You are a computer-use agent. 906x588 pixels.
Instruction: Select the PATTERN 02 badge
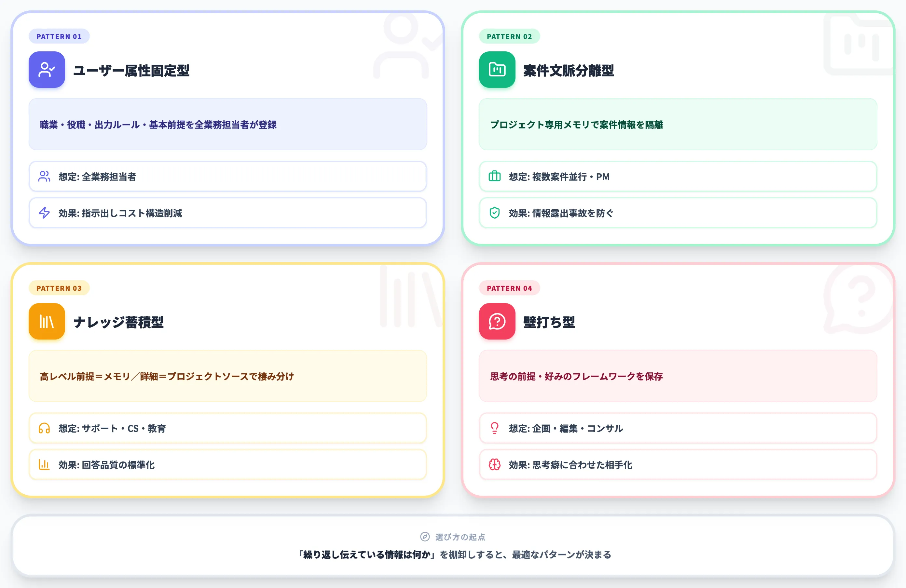pos(509,36)
